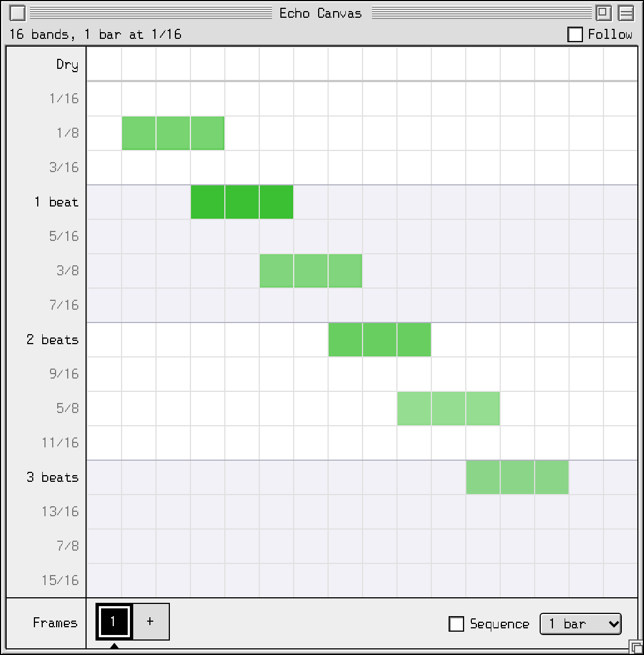This screenshot has width=644, height=655.
Task: Click the "Dry" row label
Action: click(x=67, y=64)
